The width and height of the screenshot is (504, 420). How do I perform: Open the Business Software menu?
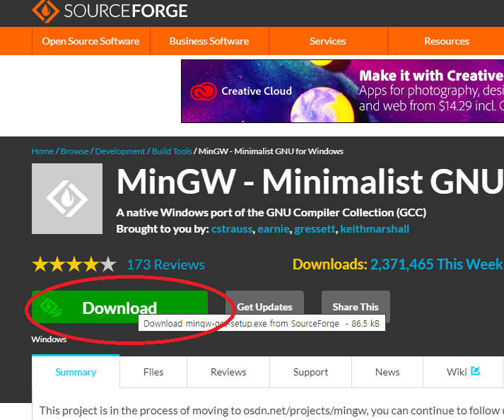209,41
